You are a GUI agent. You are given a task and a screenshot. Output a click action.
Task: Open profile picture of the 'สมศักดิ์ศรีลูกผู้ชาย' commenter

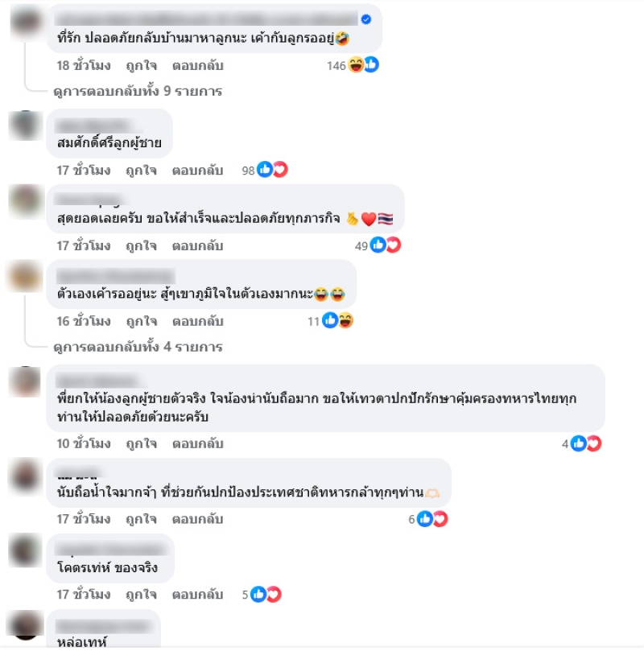point(26,126)
